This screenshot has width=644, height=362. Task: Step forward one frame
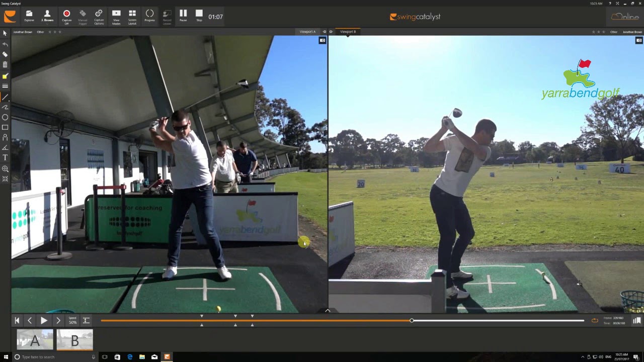click(58, 320)
